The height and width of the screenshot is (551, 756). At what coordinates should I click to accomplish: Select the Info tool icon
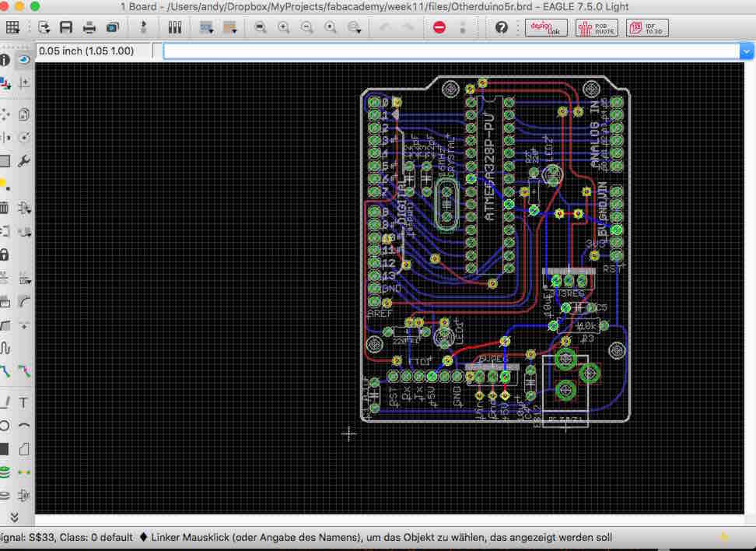coord(5,59)
